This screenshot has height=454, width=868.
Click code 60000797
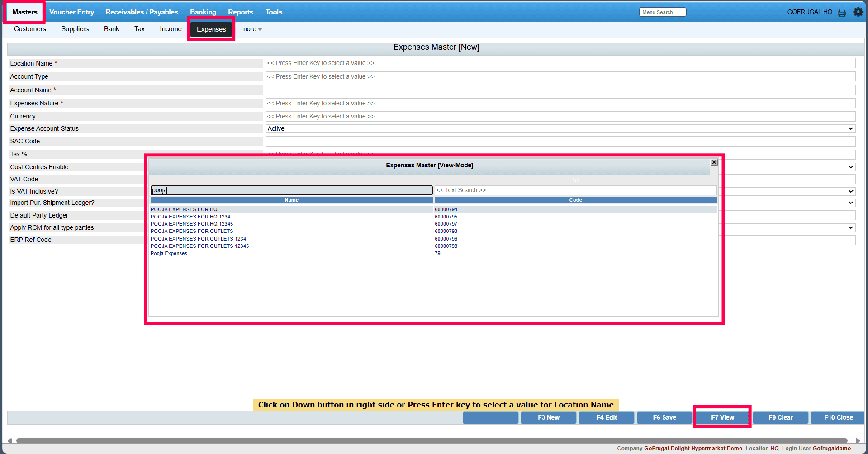click(446, 224)
